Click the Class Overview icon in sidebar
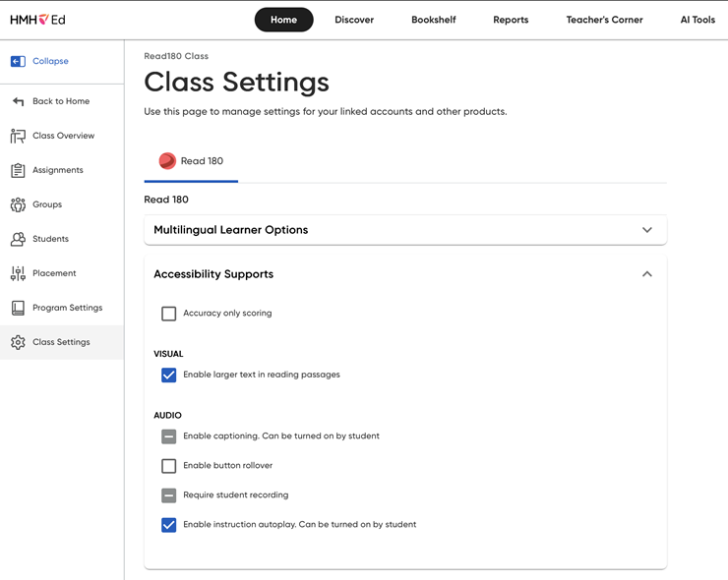728x580 pixels. click(18, 136)
